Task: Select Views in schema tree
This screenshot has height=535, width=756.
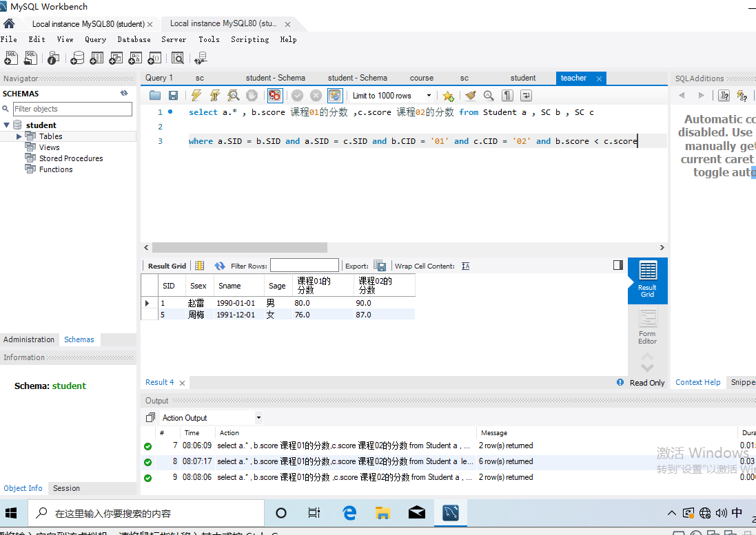Action: tap(49, 147)
